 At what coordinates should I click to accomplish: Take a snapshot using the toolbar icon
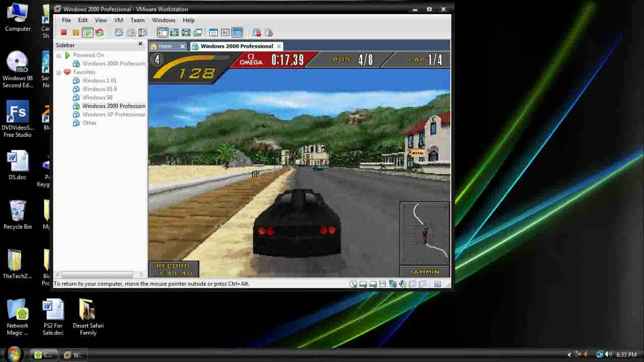(119, 33)
